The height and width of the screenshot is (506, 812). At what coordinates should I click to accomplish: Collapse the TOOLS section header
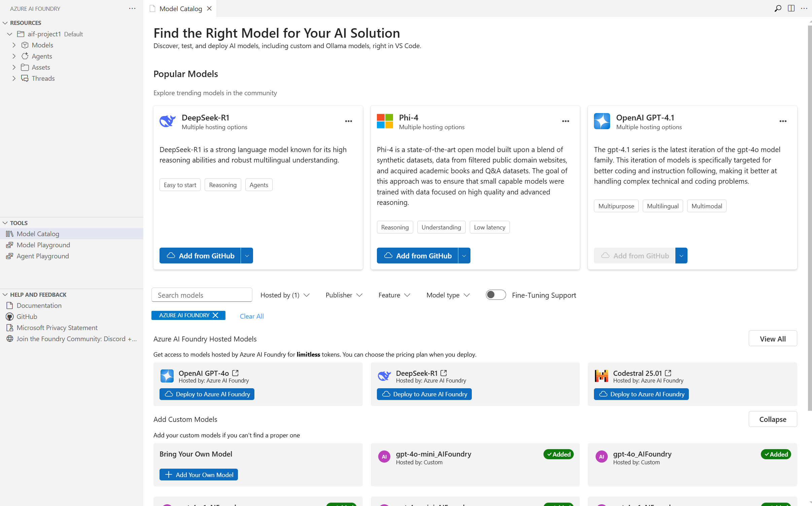[x=19, y=223]
